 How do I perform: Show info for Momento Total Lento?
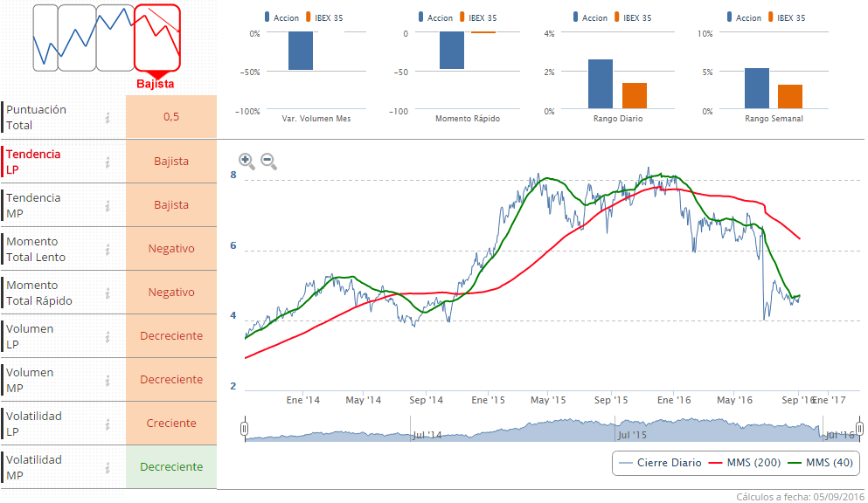tap(108, 249)
